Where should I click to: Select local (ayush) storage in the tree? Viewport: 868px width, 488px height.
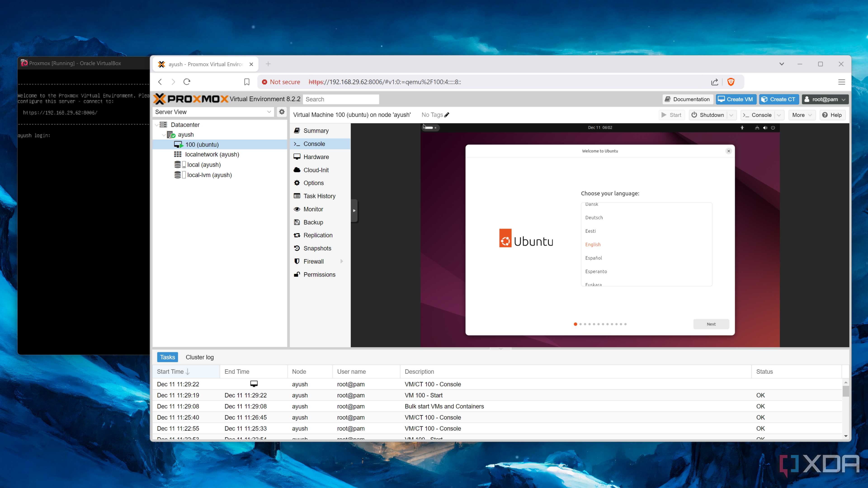[203, 165]
